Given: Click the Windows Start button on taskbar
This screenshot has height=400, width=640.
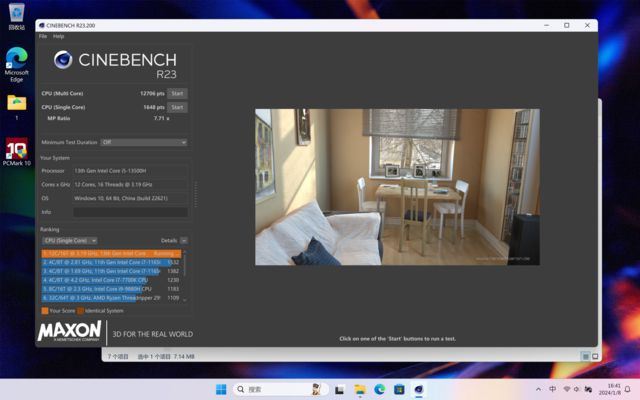Looking at the screenshot, I should [221, 389].
